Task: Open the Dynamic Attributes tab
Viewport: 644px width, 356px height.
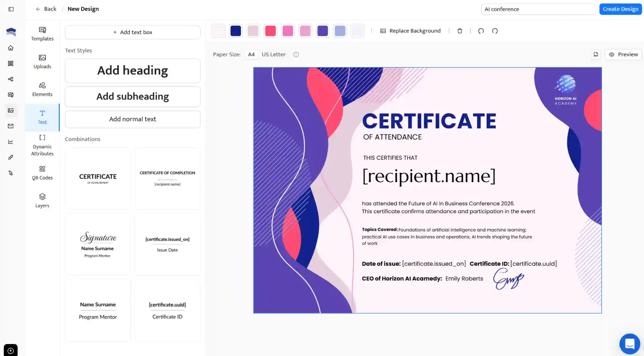Action: (42, 145)
